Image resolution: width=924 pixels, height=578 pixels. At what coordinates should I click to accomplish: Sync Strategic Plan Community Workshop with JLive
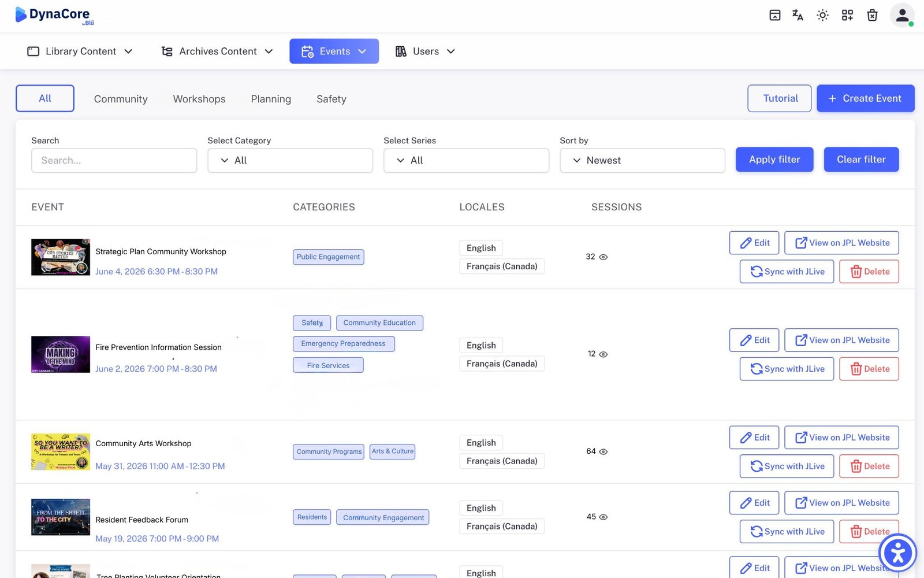(787, 272)
